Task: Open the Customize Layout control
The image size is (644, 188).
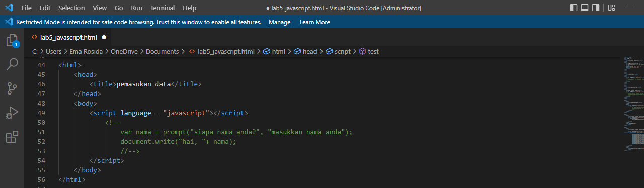Action: 611,8
